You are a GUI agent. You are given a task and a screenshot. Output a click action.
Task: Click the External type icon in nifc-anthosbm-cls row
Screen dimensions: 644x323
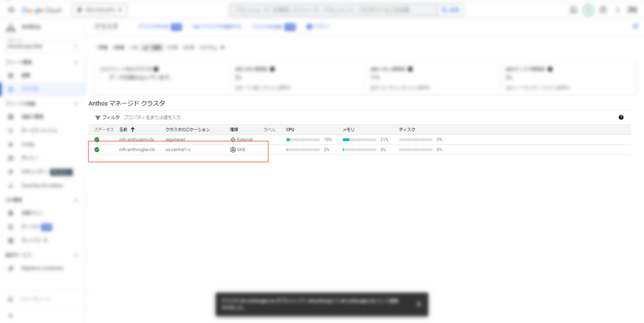tap(233, 140)
